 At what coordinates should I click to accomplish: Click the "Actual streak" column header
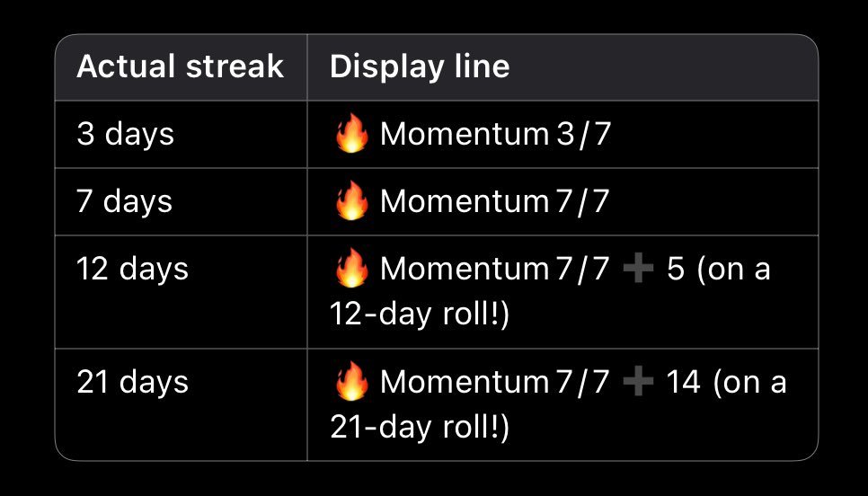(x=180, y=66)
